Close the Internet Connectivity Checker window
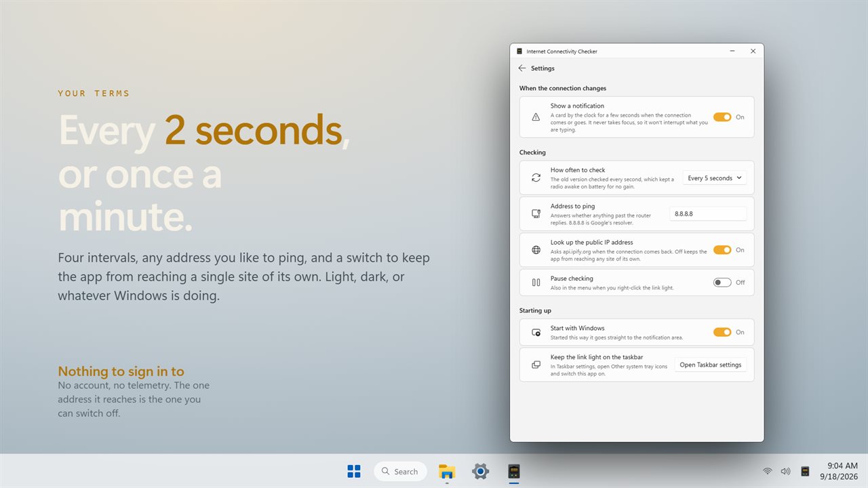This screenshot has width=868, height=488. [x=753, y=52]
